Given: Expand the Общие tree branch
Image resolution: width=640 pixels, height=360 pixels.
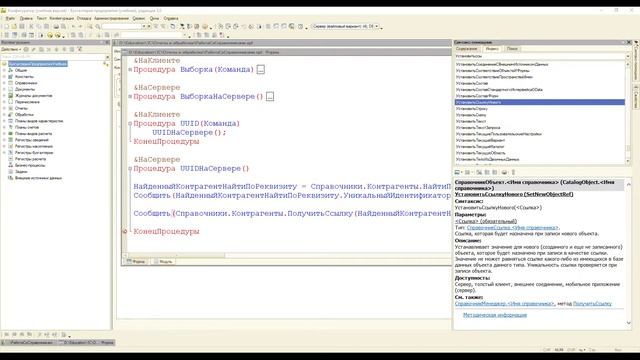Looking at the screenshot, I should 4,70.
